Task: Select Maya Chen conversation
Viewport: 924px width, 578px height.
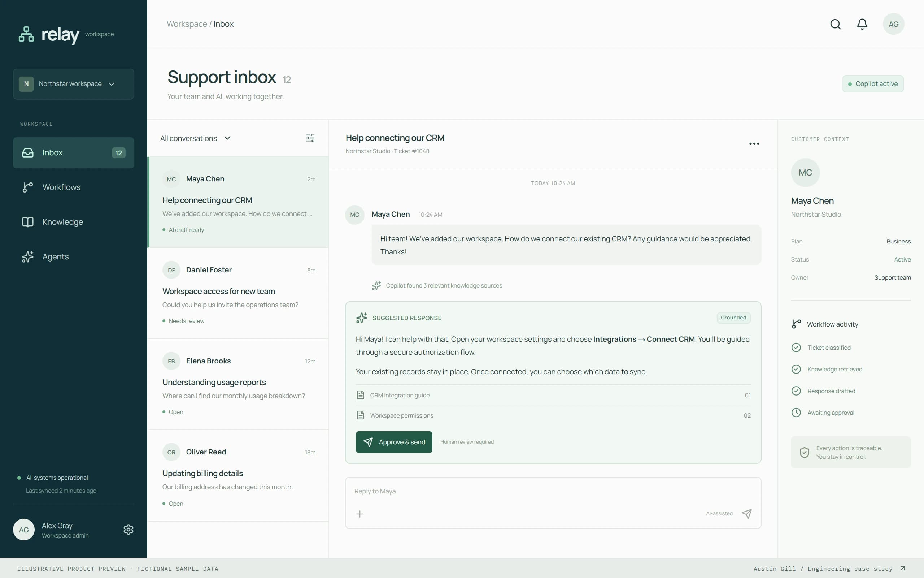Action: click(x=238, y=202)
